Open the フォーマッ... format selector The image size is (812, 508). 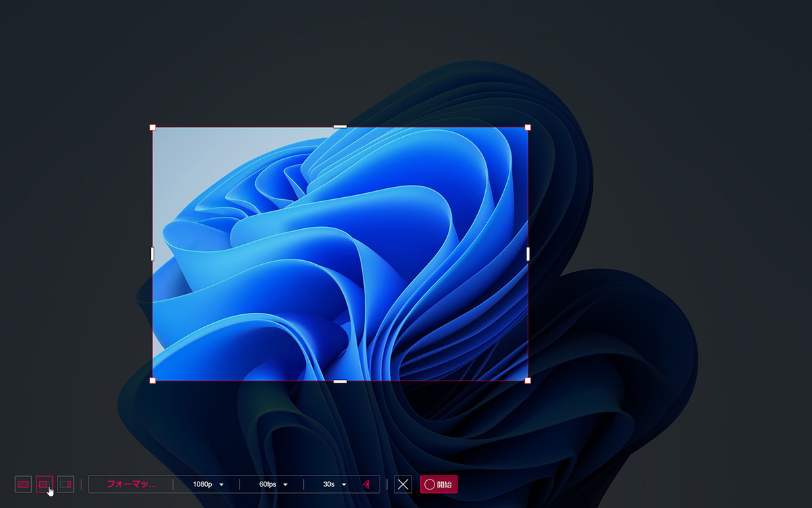131,484
